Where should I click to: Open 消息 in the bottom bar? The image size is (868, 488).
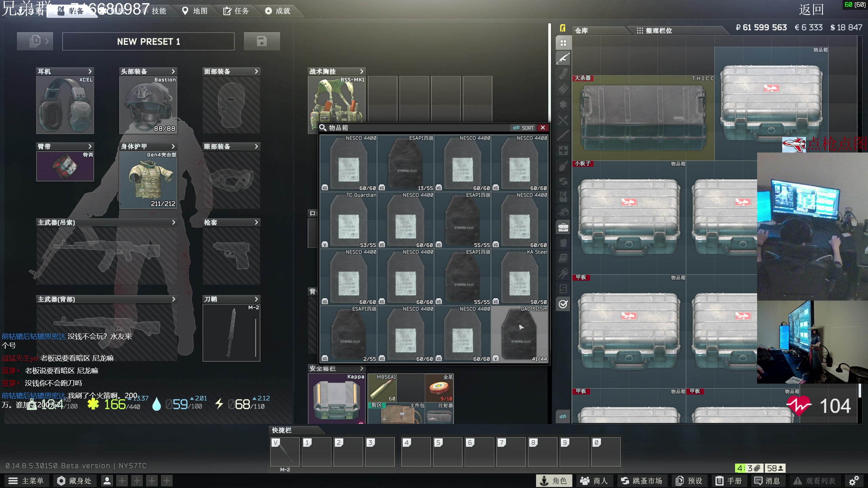[x=768, y=481]
